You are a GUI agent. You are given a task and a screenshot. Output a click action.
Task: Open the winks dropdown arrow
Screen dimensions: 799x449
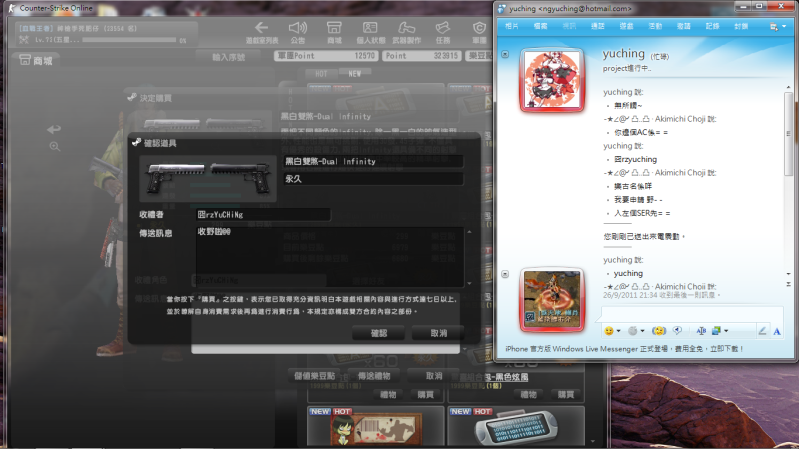click(x=642, y=331)
